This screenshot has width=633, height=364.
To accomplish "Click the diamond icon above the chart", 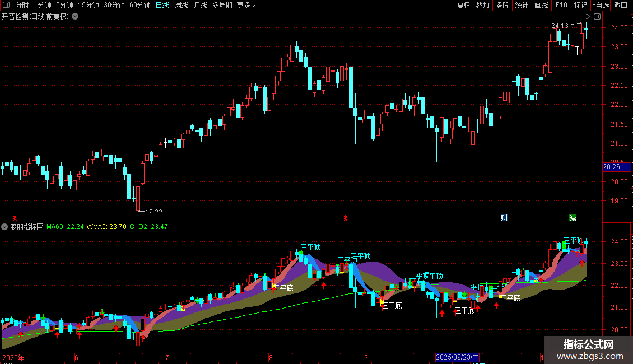I will [x=587, y=17].
